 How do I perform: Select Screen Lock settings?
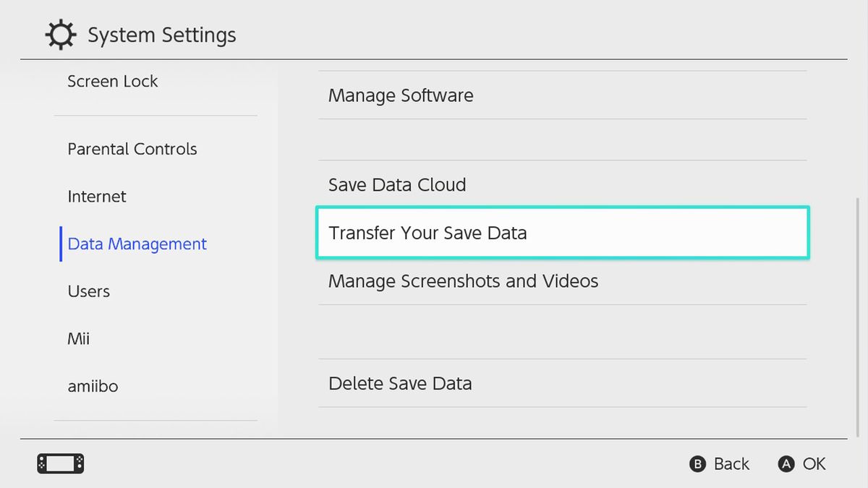pyautogui.click(x=112, y=81)
